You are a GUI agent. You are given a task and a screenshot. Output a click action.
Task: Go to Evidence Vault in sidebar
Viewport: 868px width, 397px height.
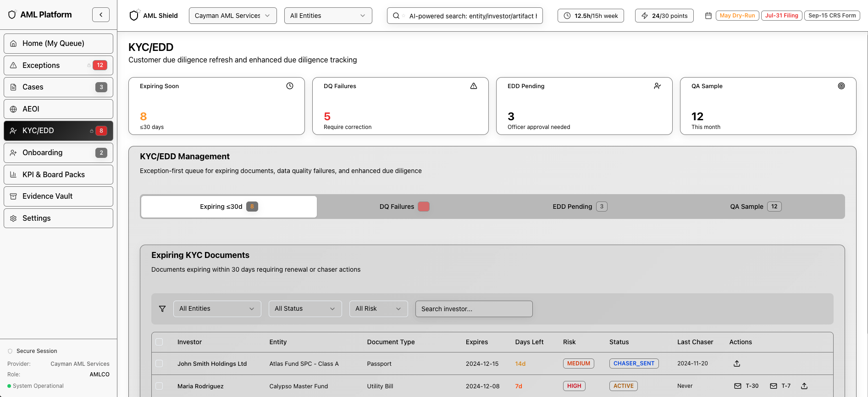(x=58, y=196)
